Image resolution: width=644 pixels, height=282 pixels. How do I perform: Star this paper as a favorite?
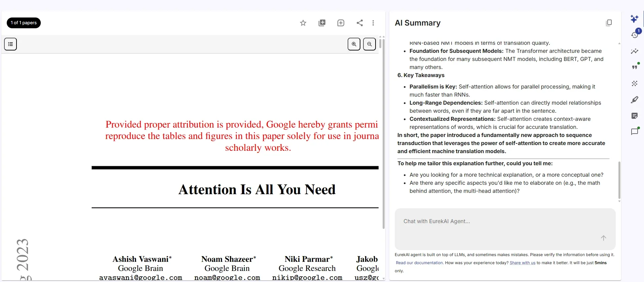[x=303, y=23]
